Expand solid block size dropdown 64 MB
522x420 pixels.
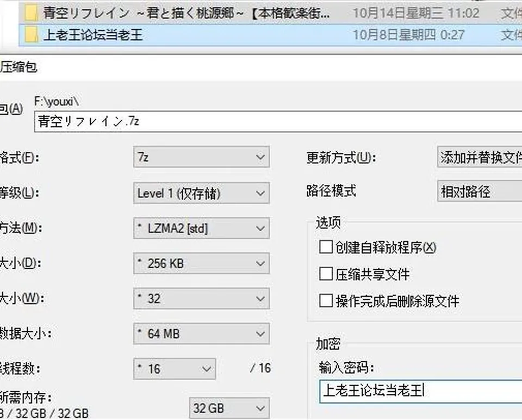[201, 333]
